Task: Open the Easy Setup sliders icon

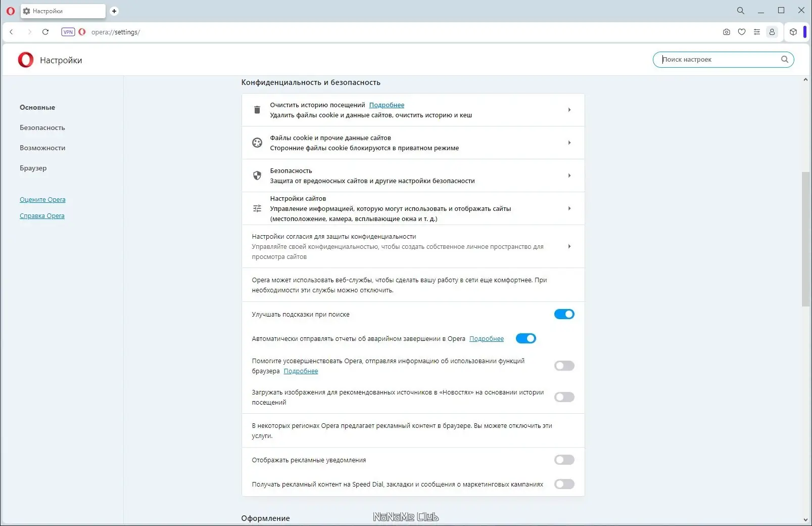Action: tap(757, 32)
